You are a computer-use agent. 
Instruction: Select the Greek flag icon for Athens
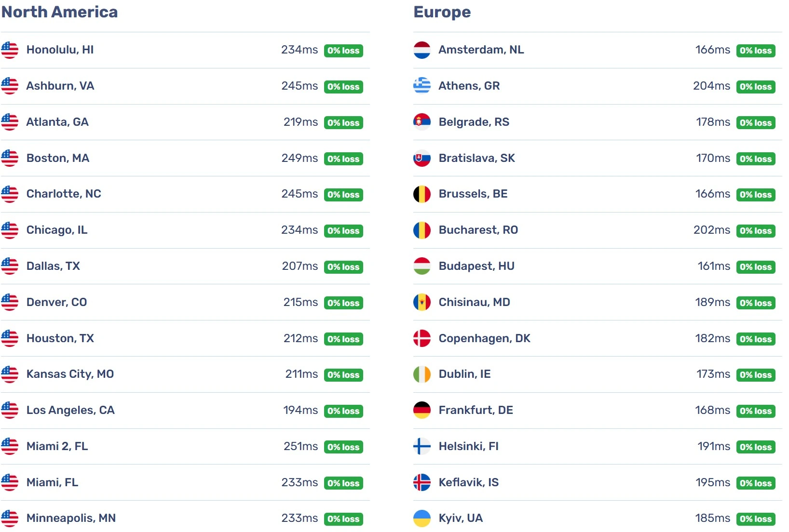[x=422, y=86]
